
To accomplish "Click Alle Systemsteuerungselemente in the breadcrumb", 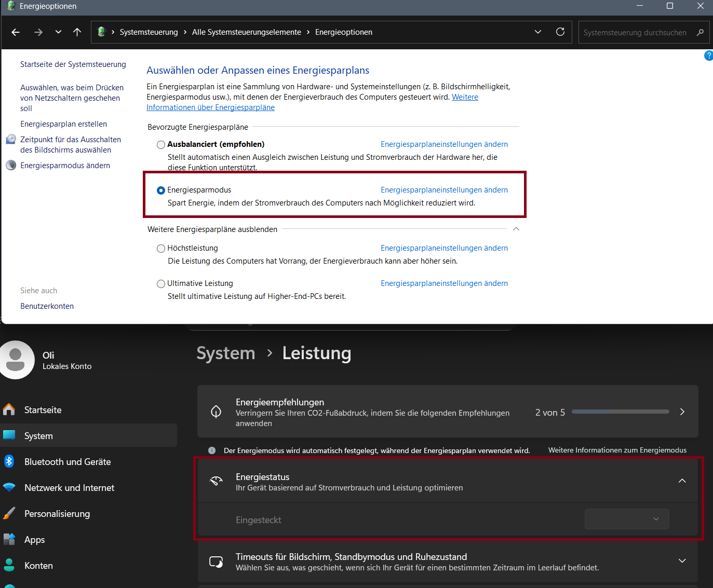I will (x=247, y=32).
